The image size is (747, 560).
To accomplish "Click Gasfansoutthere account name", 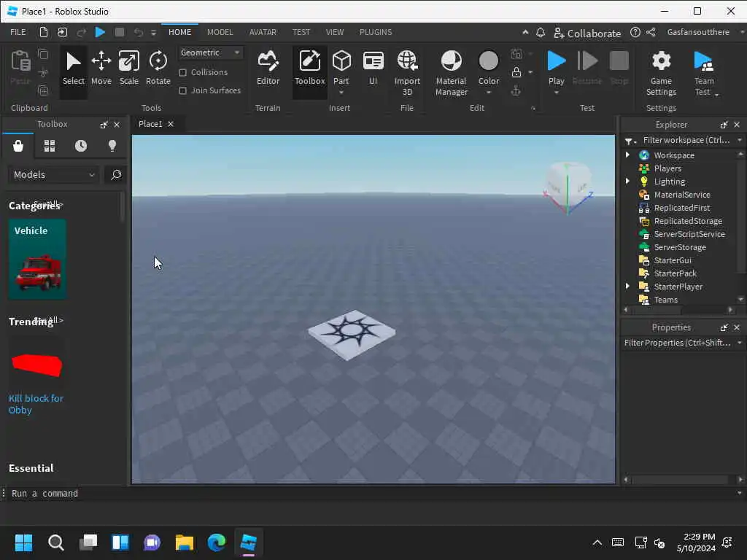I will (698, 32).
